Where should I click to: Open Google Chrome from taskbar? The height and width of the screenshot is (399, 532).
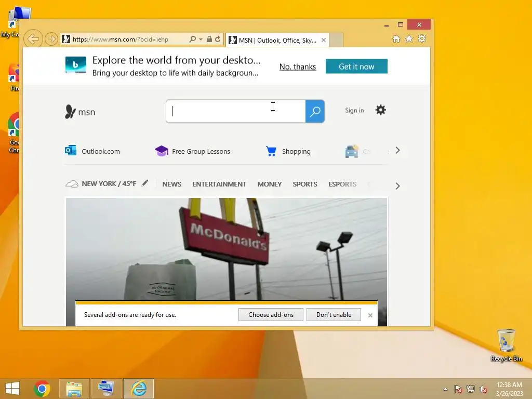(42, 389)
